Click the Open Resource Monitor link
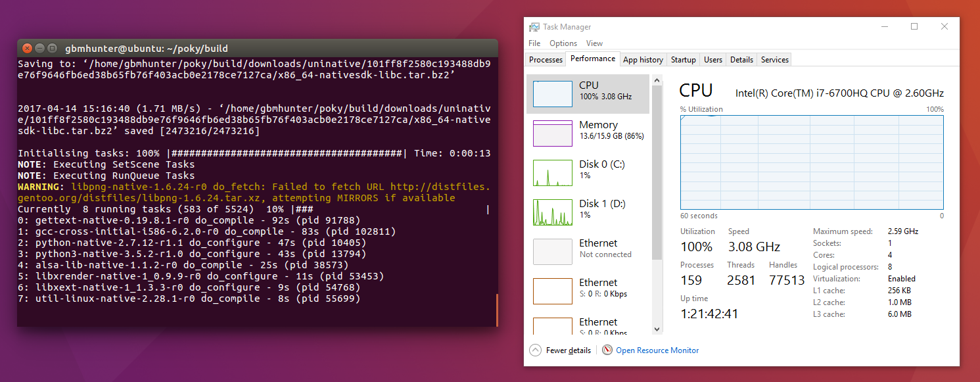 (x=657, y=350)
